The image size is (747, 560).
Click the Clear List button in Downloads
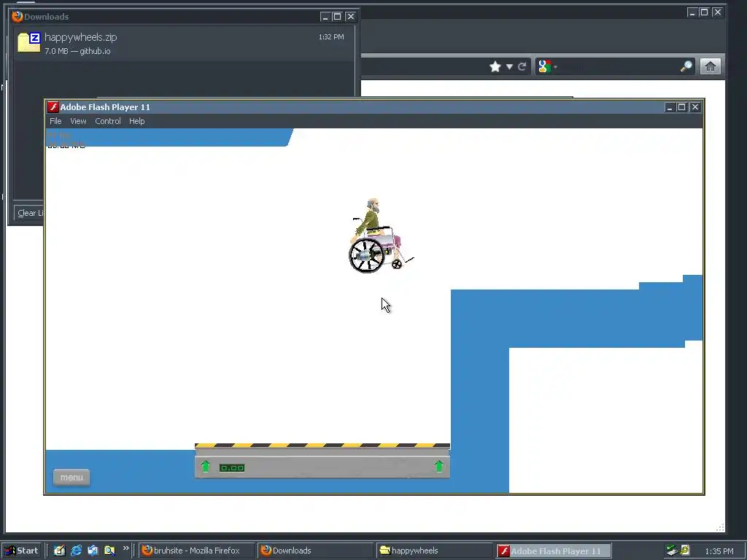click(30, 213)
